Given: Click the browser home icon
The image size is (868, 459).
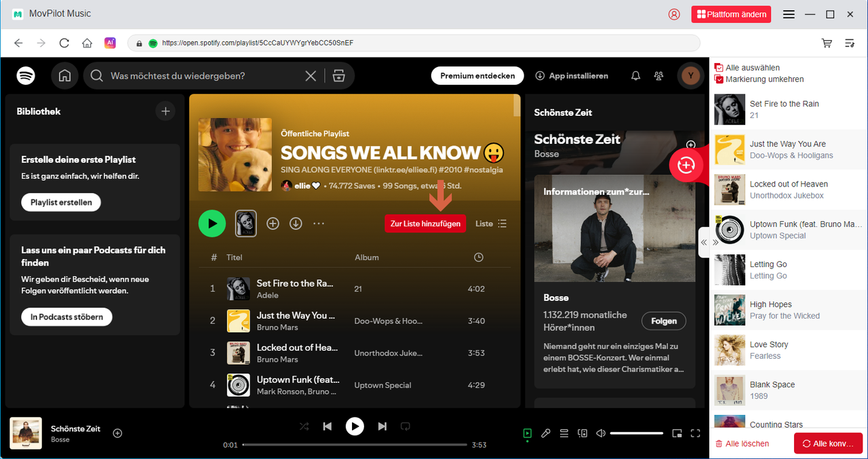Looking at the screenshot, I should (87, 43).
